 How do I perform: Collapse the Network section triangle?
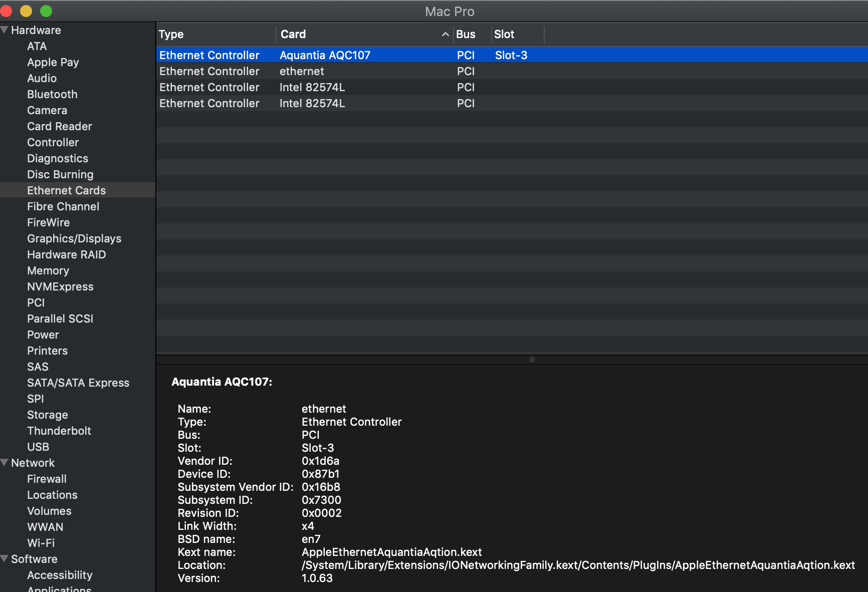click(x=5, y=463)
